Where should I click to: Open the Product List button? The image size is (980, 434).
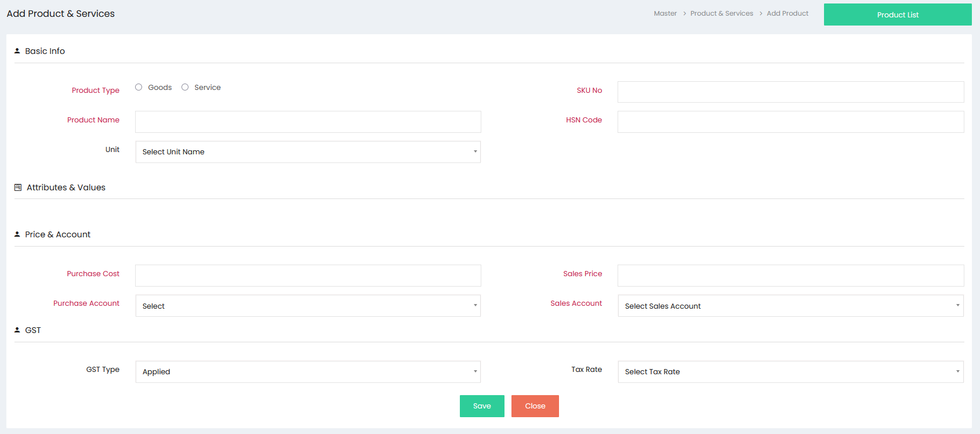coord(898,15)
